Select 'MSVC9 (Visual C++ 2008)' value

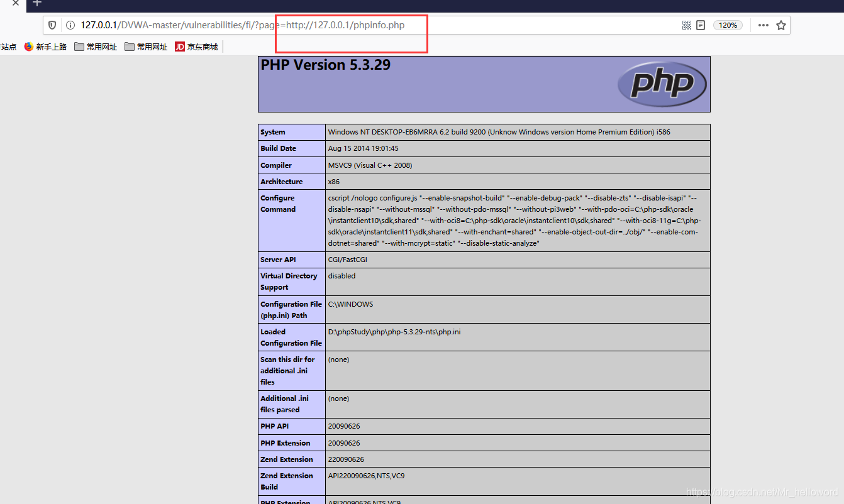(x=370, y=165)
